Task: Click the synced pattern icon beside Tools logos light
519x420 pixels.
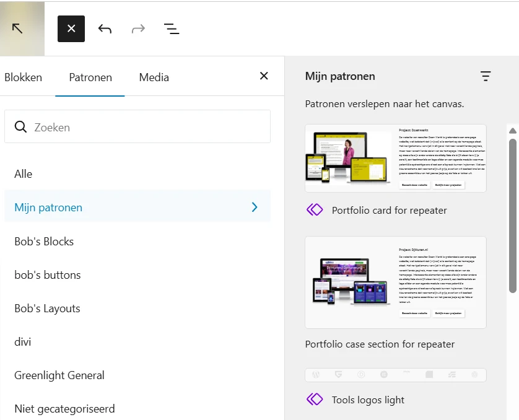Action: (x=315, y=400)
